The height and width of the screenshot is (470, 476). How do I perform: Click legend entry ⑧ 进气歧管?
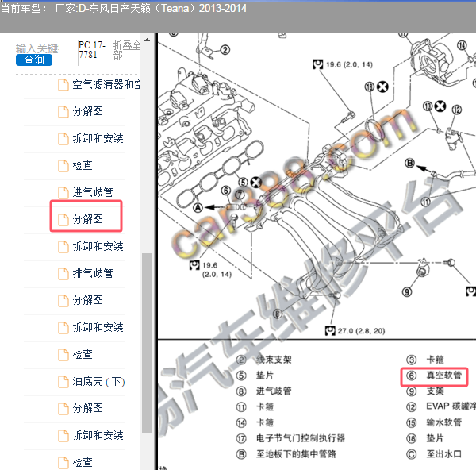264,391
